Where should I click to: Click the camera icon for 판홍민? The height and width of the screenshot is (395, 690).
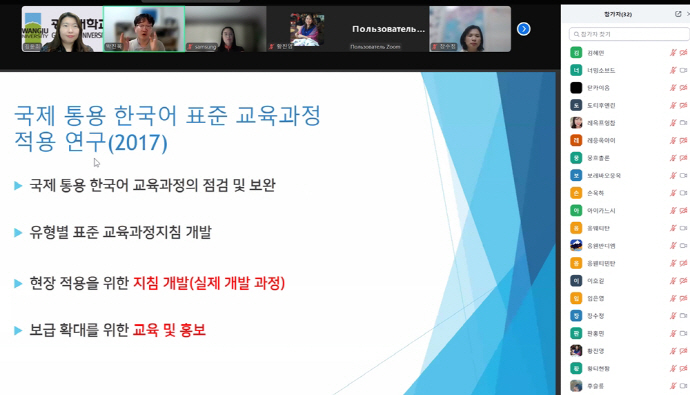click(683, 333)
